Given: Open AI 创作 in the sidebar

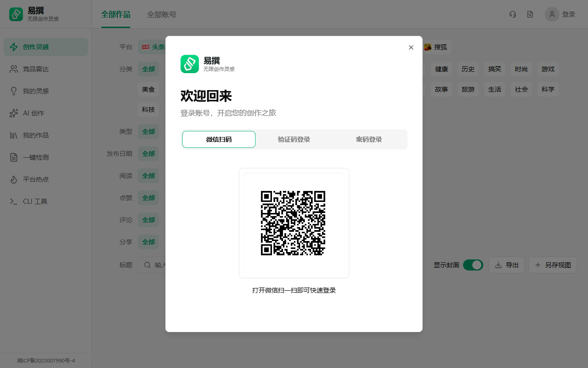Looking at the screenshot, I should [46, 113].
